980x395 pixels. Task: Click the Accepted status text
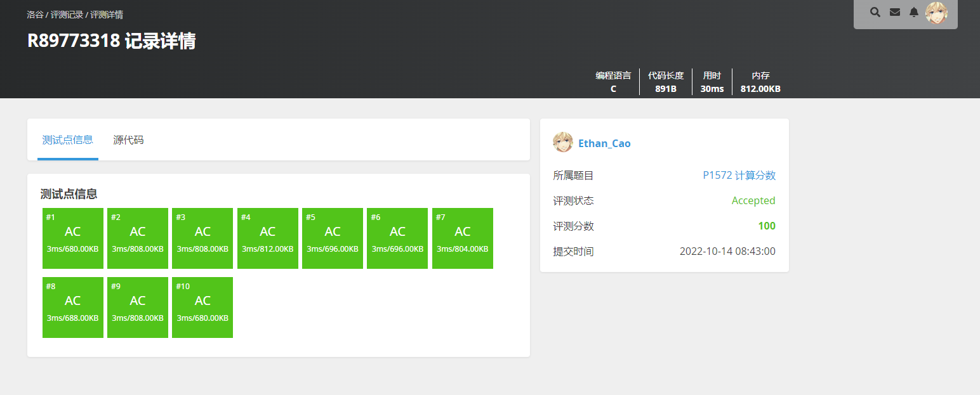pos(753,201)
